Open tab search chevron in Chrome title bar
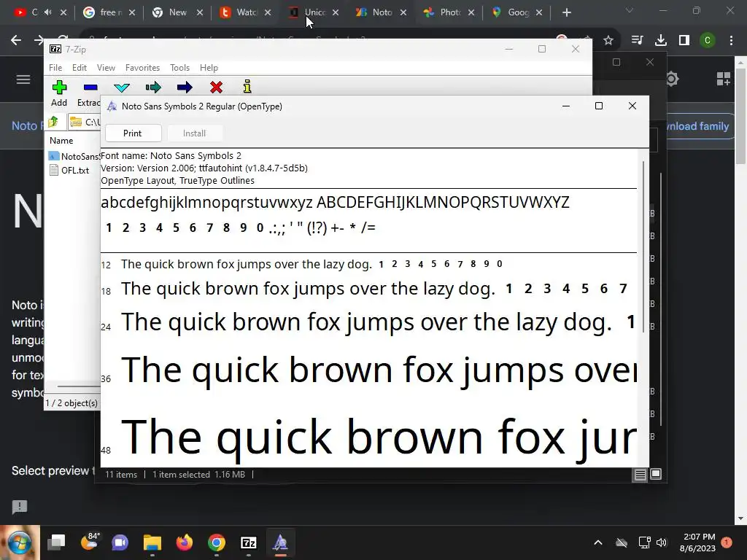The height and width of the screenshot is (560, 747). (x=630, y=10)
